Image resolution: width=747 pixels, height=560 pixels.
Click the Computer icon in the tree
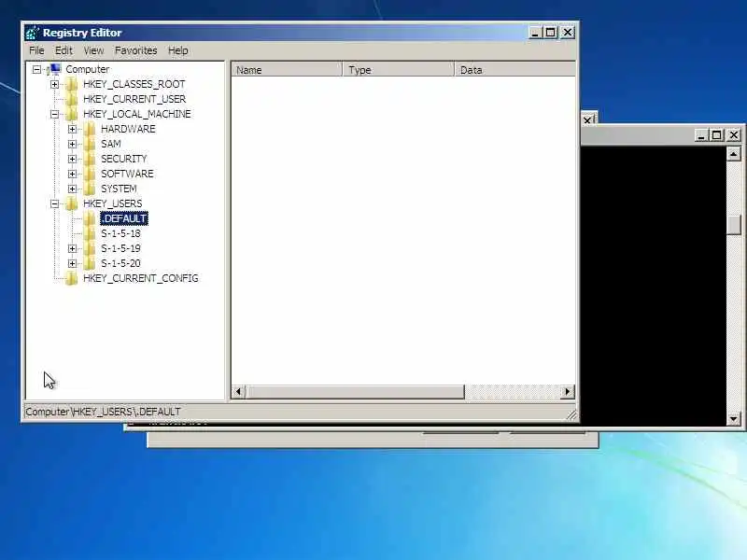click(x=54, y=69)
